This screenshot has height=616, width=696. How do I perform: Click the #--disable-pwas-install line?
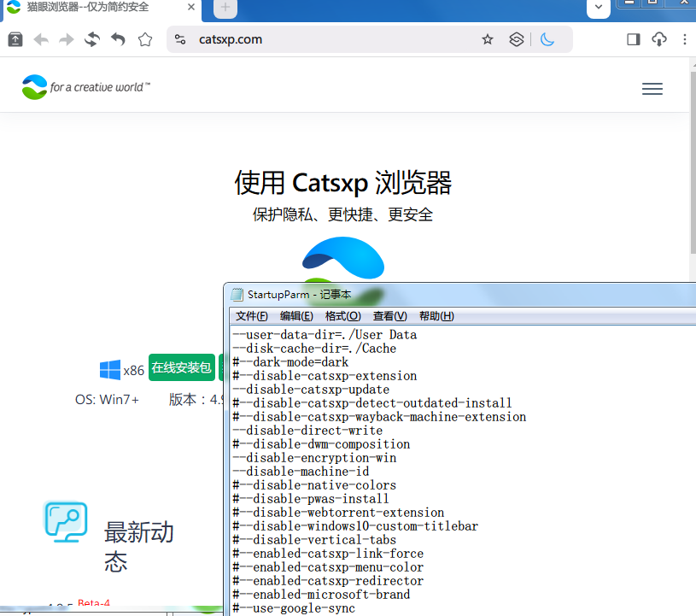pos(311,499)
